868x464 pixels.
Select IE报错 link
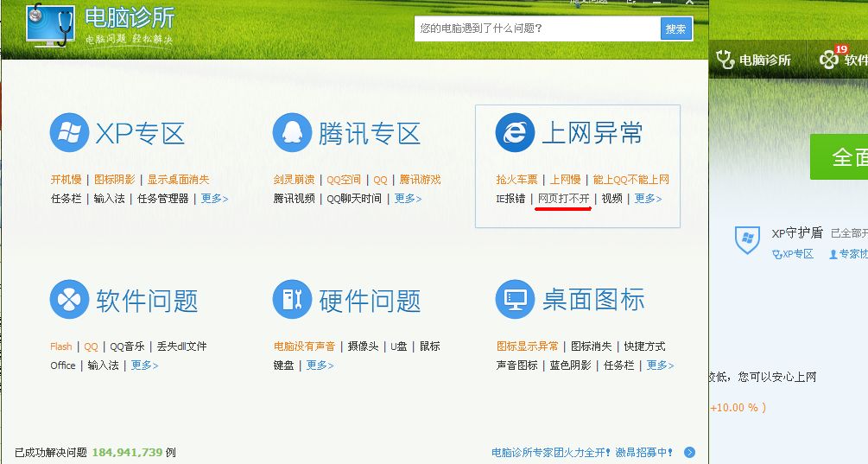pyautogui.click(x=510, y=198)
